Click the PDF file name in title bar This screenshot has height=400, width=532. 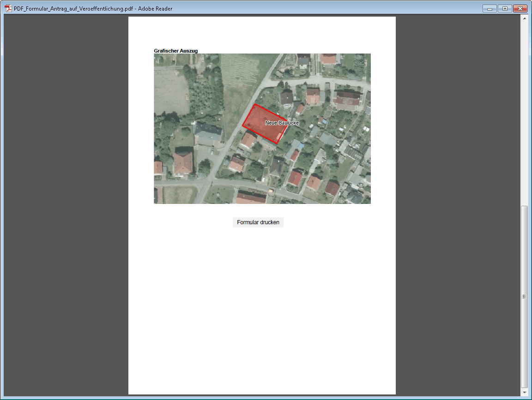(x=93, y=8)
